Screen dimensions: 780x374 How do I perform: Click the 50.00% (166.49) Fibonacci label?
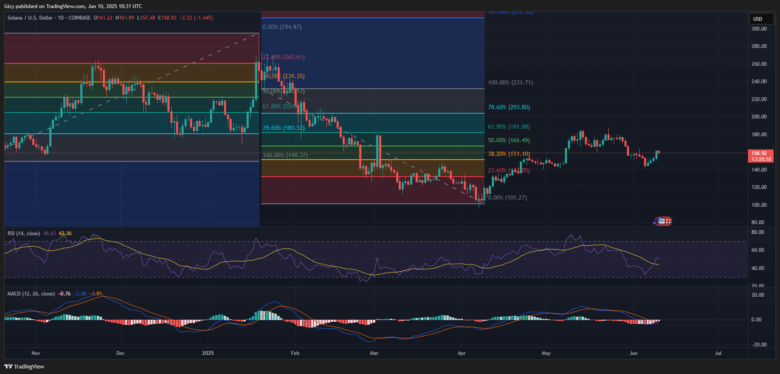pos(509,140)
